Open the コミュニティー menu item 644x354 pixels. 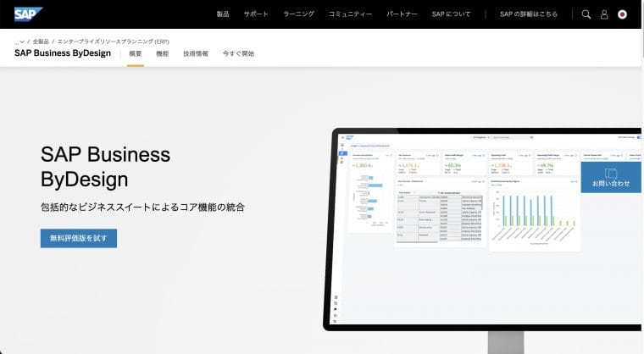point(350,14)
